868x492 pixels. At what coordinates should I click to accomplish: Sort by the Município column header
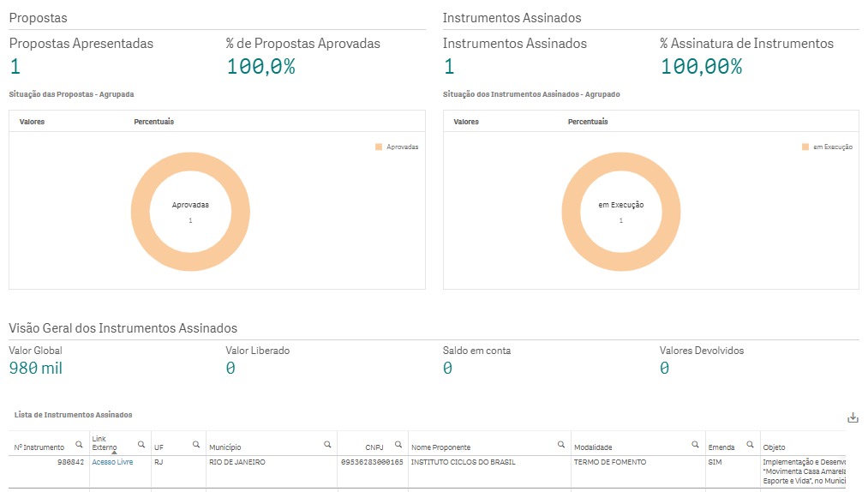225,447
